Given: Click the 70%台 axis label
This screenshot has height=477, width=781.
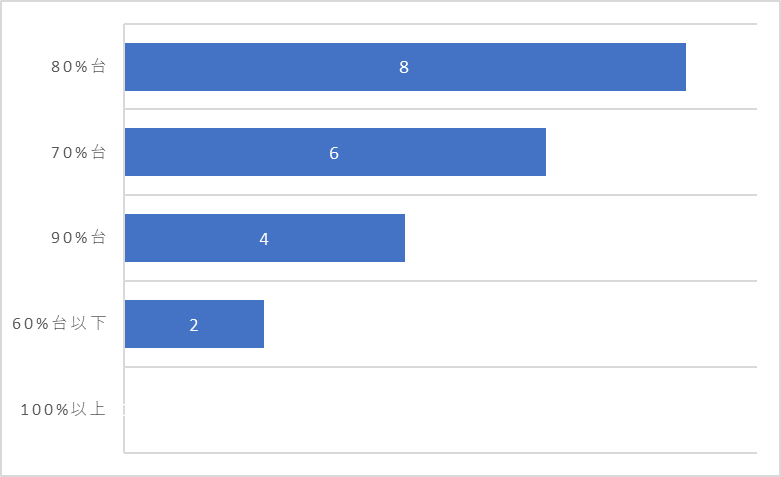Looking at the screenshot, I should click(78, 152).
